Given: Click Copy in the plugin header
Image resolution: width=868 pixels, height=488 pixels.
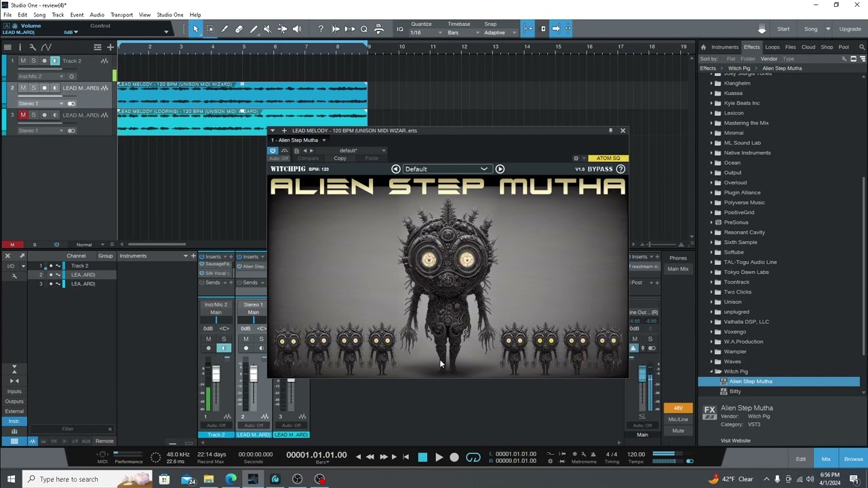Looking at the screenshot, I should pos(340,159).
